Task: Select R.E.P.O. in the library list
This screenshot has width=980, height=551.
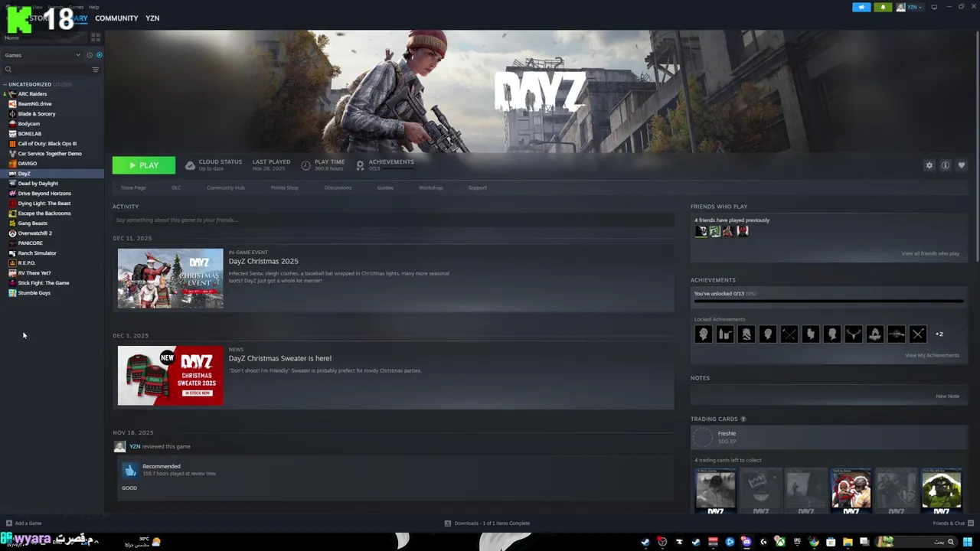Action: click(27, 263)
